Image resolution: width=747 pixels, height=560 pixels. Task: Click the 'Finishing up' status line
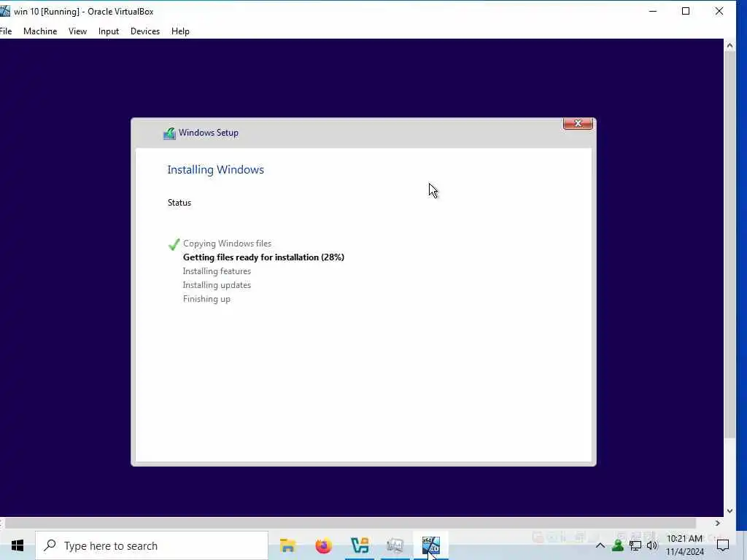(x=206, y=299)
